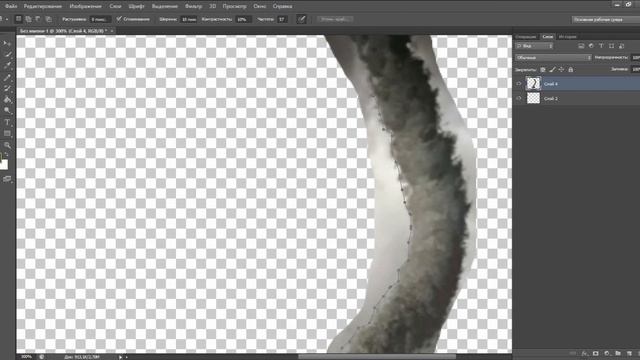
Task: Select the Rectangle shape tool
Action: pyautogui.click(x=7, y=133)
